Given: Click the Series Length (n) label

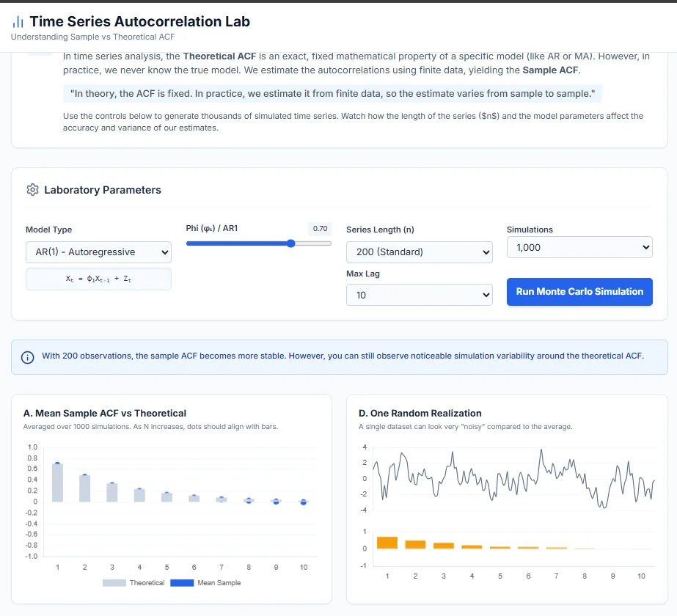Looking at the screenshot, I should coord(380,230).
